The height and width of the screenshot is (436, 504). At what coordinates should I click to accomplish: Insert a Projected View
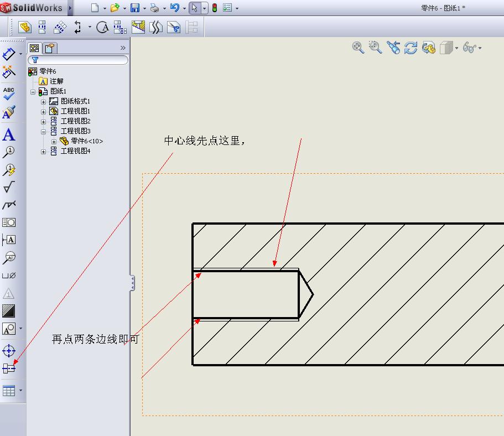[42, 27]
